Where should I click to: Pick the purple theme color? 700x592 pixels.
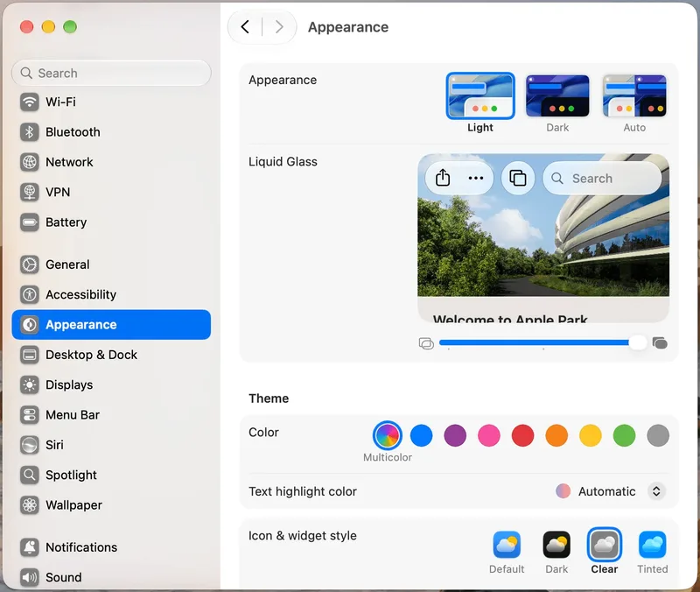pyautogui.click(x=455, y=435)
